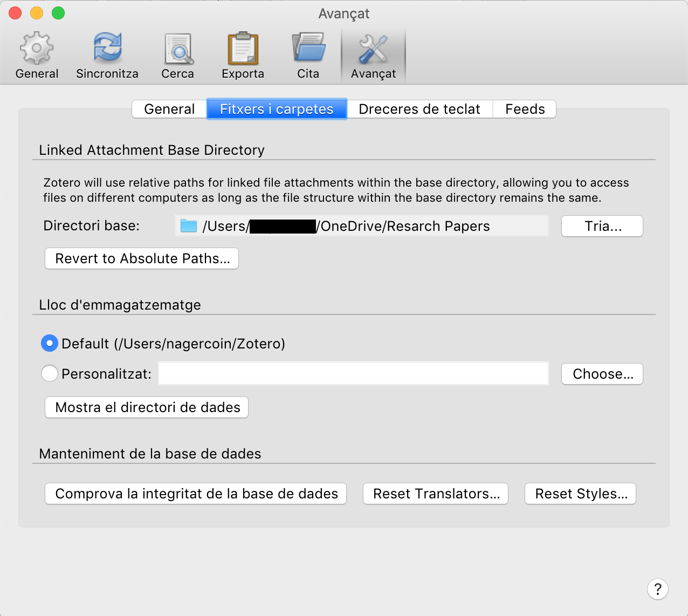The image size is (688, 616).
Task: Stay on the Fitxers i carpetes tab
Action: (277, 109)
